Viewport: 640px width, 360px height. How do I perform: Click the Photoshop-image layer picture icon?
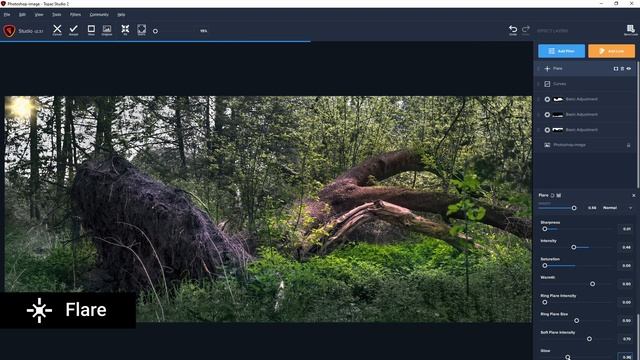coord(547,145)
